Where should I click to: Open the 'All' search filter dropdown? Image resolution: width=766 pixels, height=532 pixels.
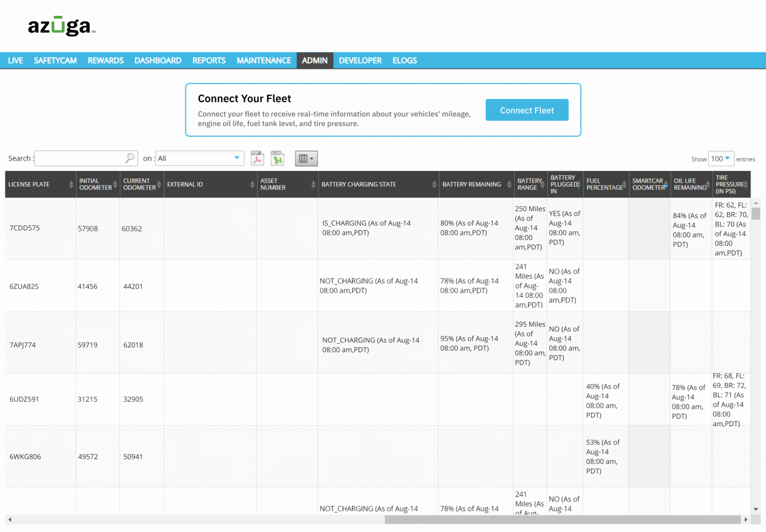coord(200,158)
